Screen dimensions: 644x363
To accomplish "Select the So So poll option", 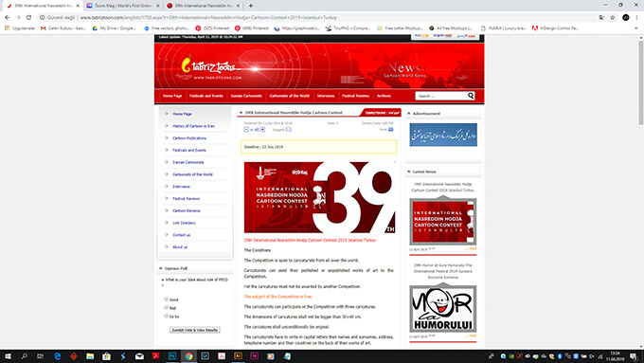I will (167, 316).
